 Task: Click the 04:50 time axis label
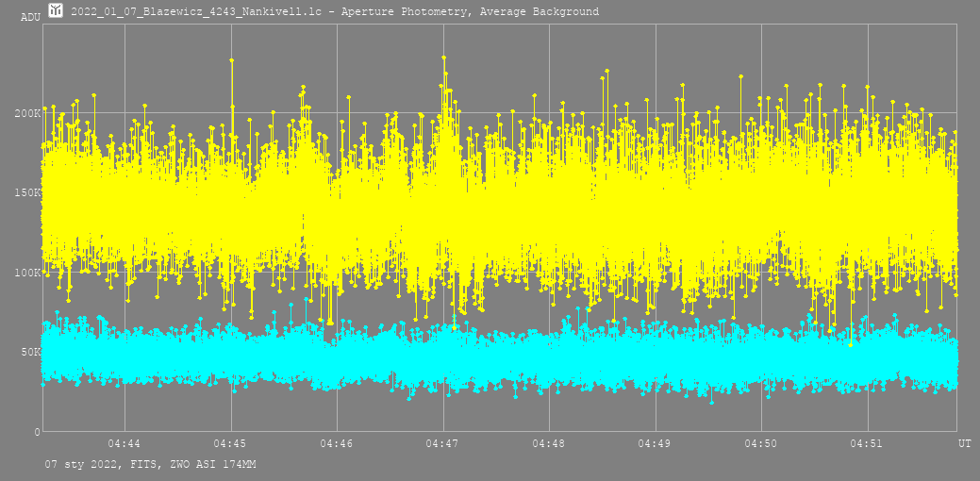(761, 443)
